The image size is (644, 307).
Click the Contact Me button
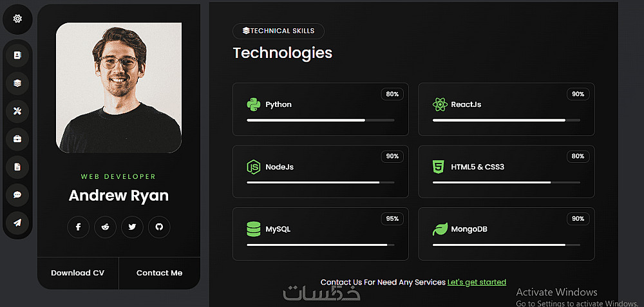click(x=159, y=273)
